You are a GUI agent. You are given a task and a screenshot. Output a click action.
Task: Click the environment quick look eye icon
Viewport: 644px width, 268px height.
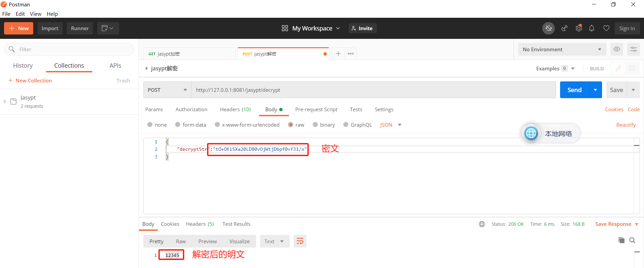pyautogui.click(x=617, y=49)
